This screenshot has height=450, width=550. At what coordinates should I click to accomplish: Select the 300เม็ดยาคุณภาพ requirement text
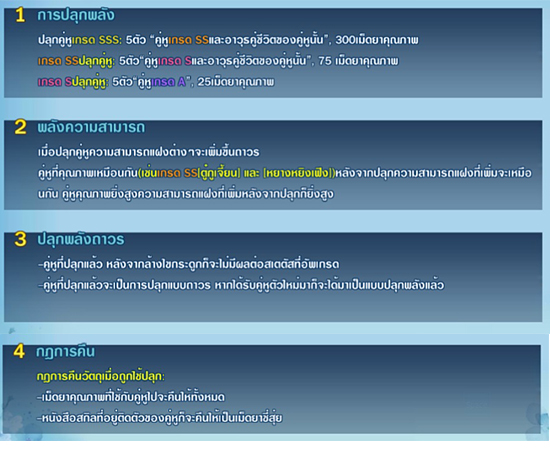[x=377, y=40]
